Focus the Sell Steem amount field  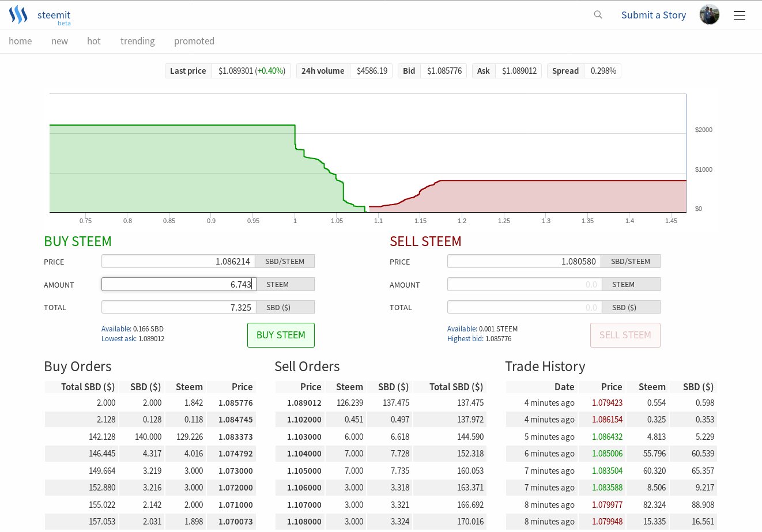pyautogui.click(x=525, y=284)
